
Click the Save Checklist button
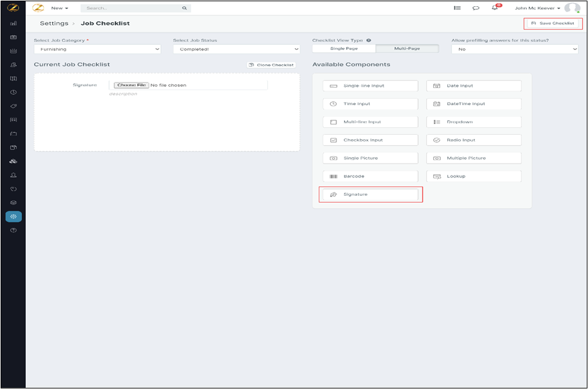(553, 23)
